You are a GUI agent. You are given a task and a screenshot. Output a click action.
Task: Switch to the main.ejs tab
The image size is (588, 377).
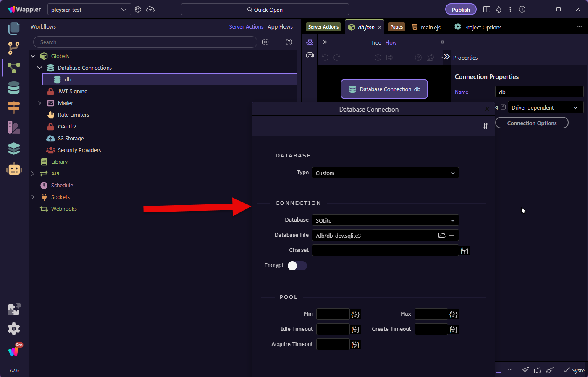pyautogui.click(x=427, y=27)
